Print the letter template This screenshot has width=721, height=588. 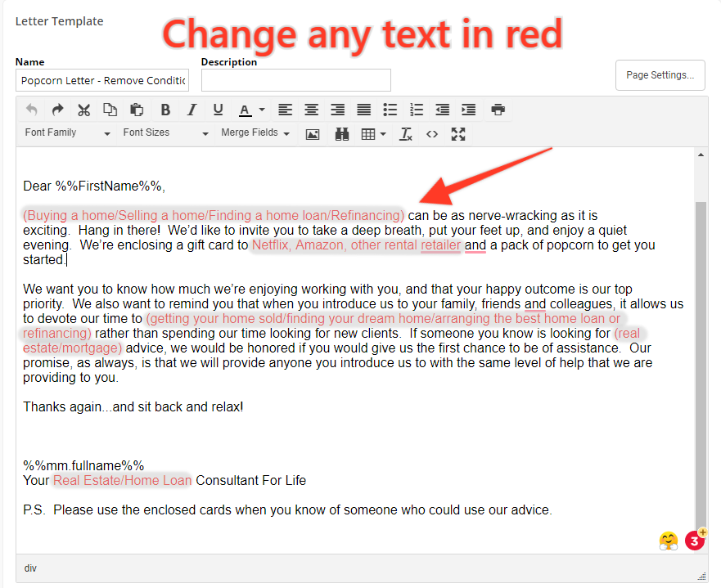pos(498,110)
